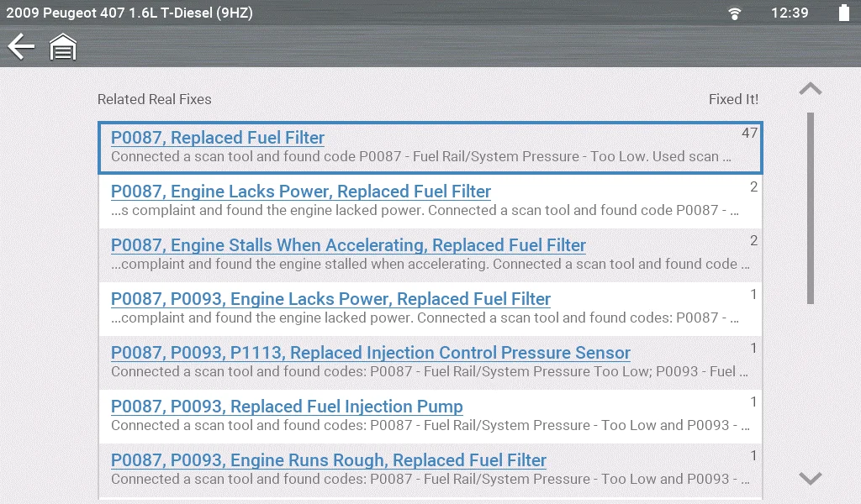Open "P0087, P0093, Engine Lacks Power" fix
Viewport: 861px width, 504px height.
(330, 299)
